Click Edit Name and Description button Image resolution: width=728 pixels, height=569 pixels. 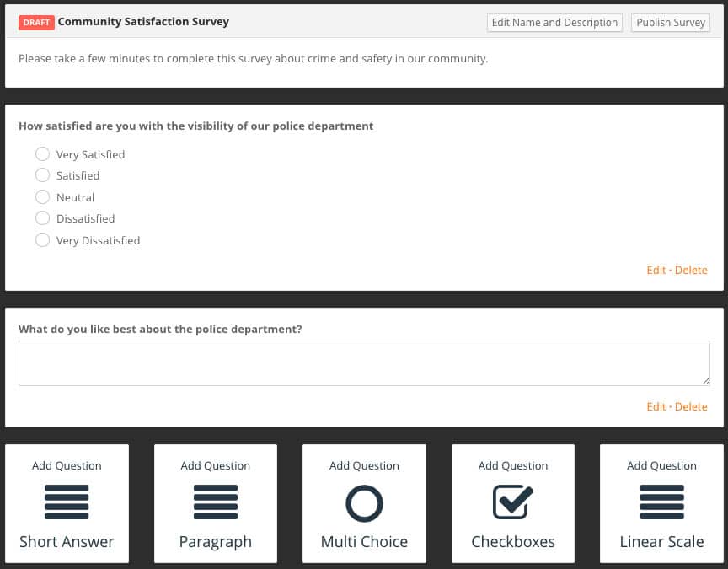pos(554,23)
